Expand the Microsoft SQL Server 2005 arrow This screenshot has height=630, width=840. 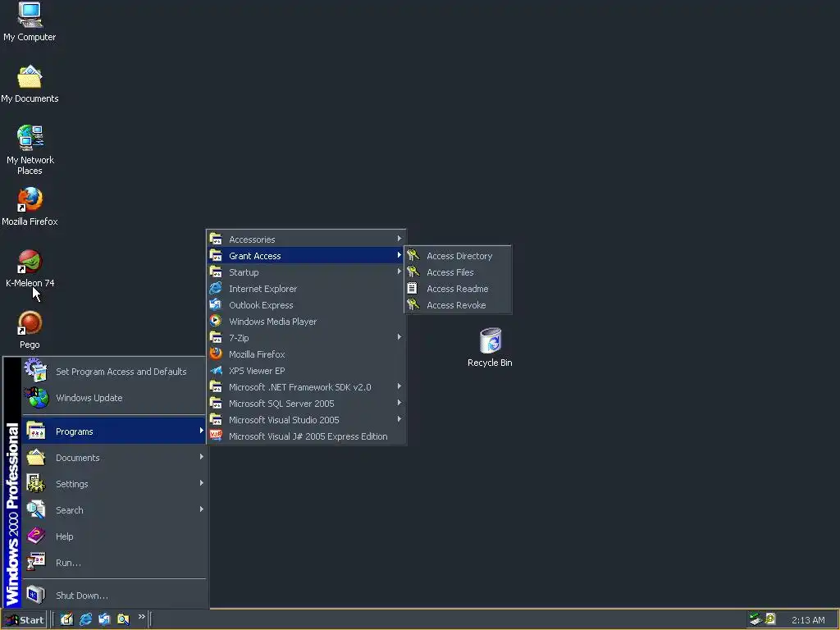[399, 403]
